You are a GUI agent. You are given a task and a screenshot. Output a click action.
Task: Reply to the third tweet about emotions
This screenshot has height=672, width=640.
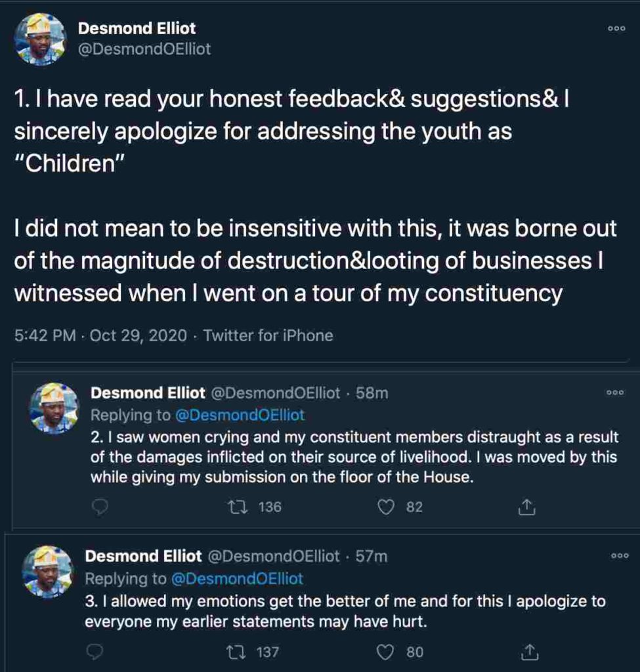coord(96,652)
